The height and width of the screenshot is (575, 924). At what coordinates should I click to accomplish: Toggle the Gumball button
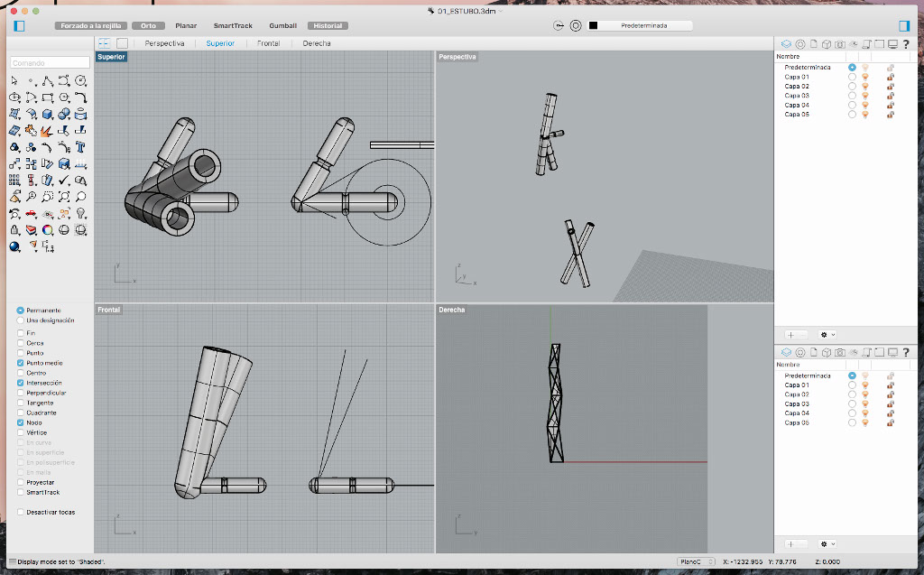282,25
